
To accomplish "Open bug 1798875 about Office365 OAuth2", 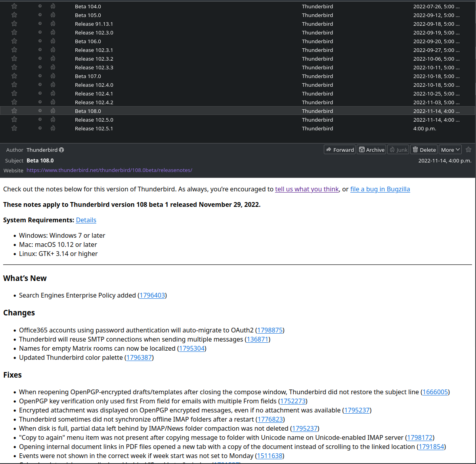I will click(270, 330).
